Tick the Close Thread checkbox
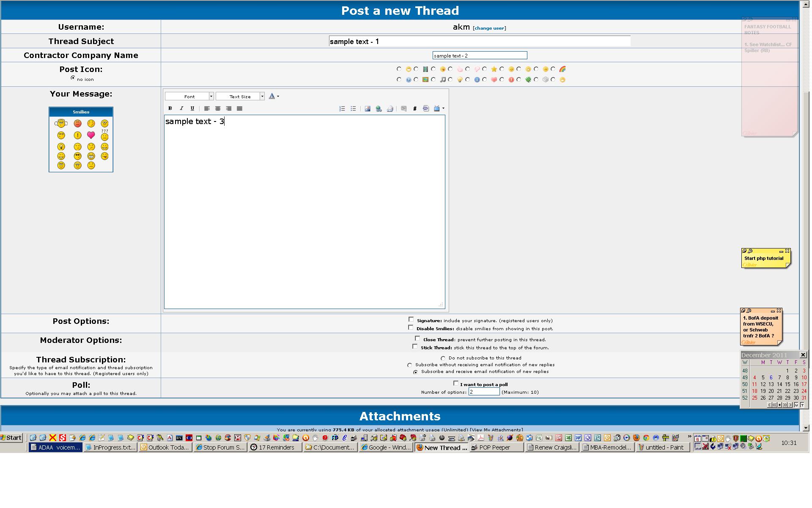The width and height of the screenshot is (812, 508). tap(418, 339)
